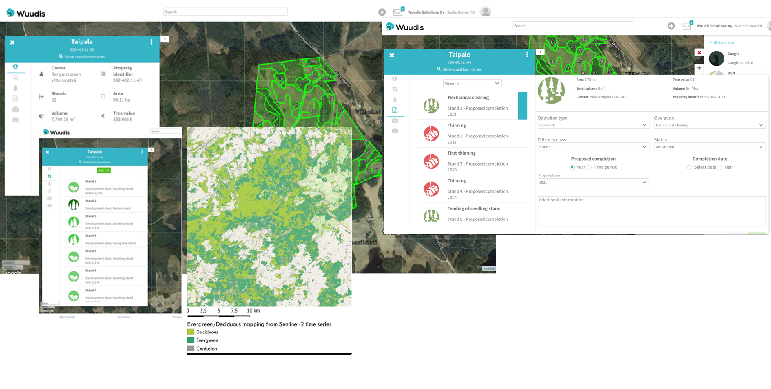
Task: Click the Additional information text area
Action: pyautogui.click(x=652, y=211)
